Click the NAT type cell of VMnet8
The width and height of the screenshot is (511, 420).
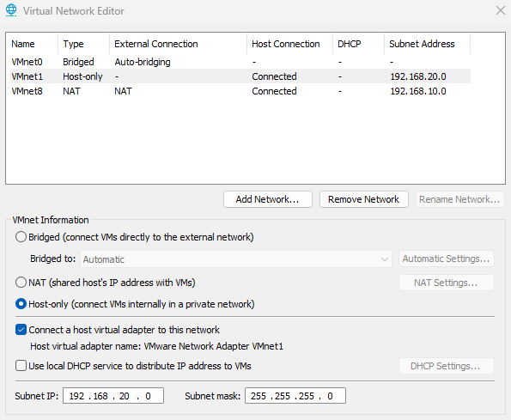click(71, 91)
